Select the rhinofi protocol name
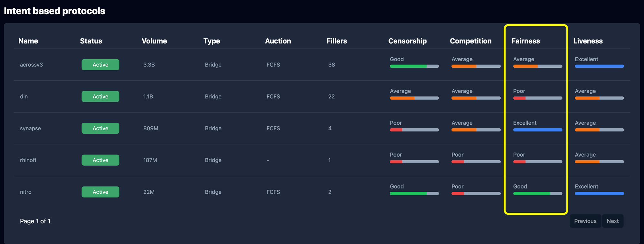 [28, 160]
